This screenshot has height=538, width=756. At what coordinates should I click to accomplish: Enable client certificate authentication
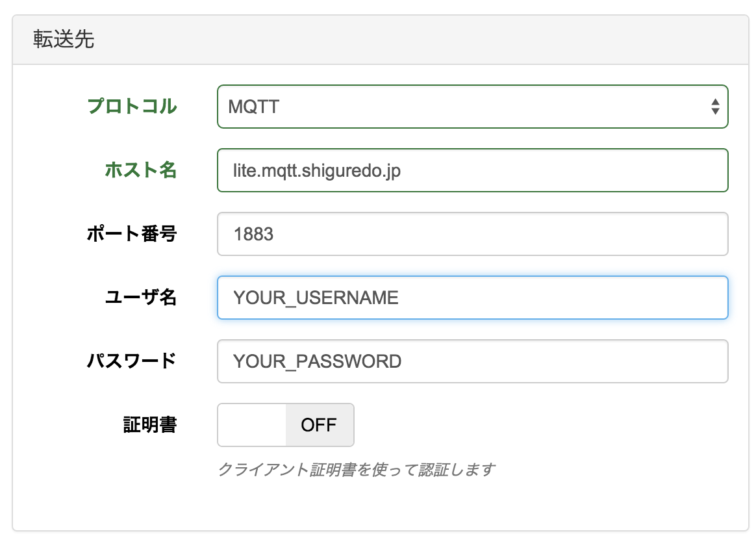(x=286, y=425)
